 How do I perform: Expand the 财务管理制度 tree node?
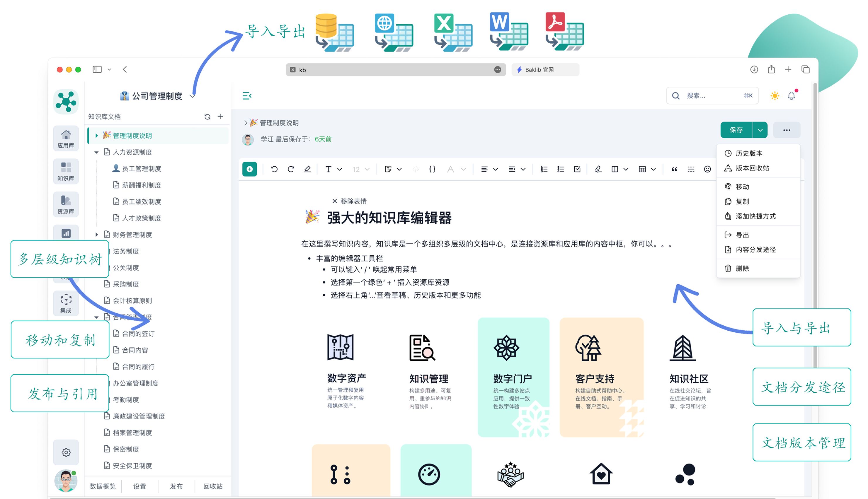pyautogui.click(x=96, y=235)
